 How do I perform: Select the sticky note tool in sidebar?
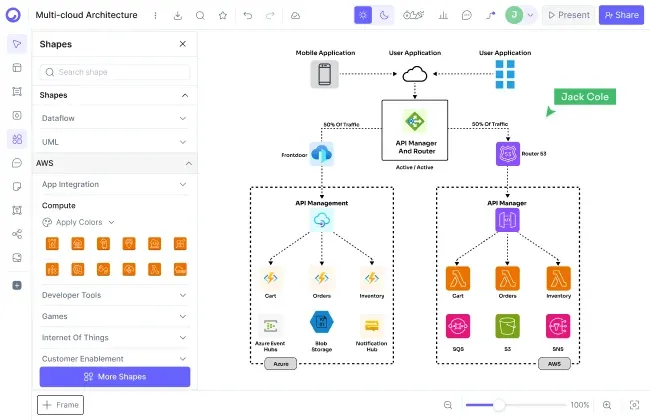point(17,187)
